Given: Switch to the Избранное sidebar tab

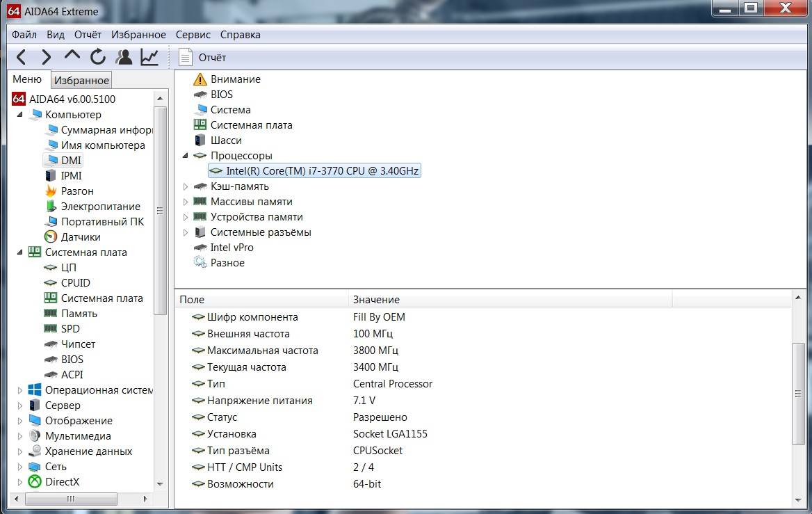Looking at the screenshot, I should [x=81, y=80].
